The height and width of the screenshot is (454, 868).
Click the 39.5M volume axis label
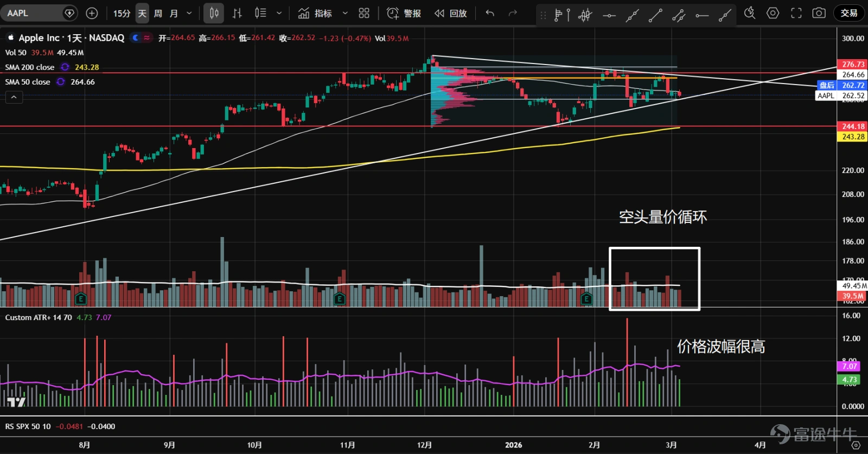pyautogui.click(x=852, y=296)
